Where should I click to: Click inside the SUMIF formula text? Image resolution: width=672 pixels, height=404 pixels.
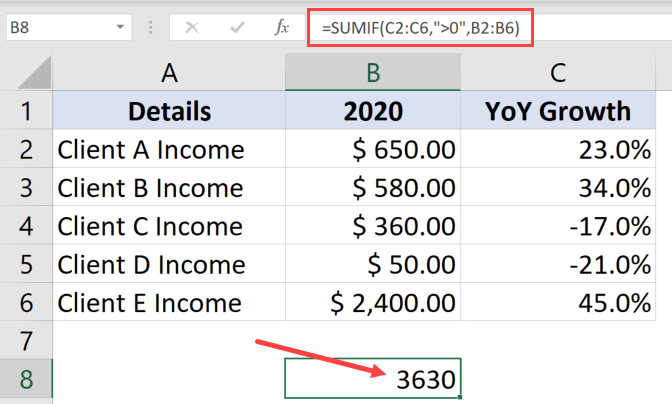coord(421,27)
